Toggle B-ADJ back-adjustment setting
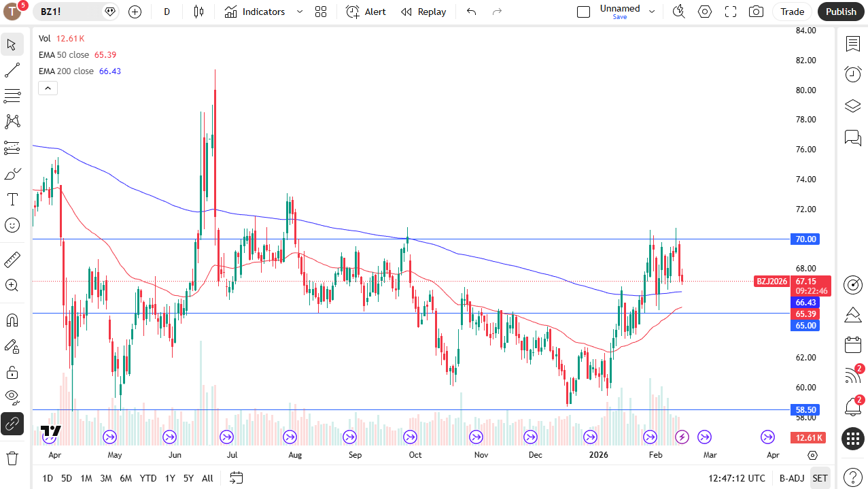The height and width of the screenshot is (489, 868). click(x=791, y=478)
